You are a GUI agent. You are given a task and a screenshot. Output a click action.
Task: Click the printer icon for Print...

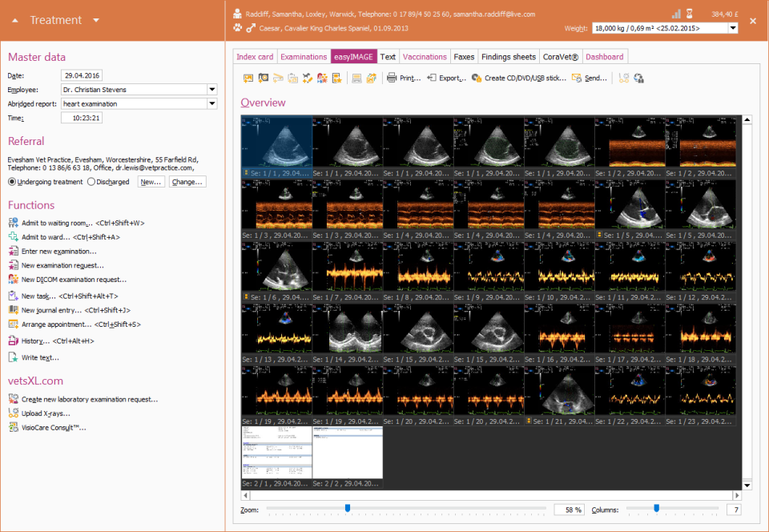tap(392, 78)
